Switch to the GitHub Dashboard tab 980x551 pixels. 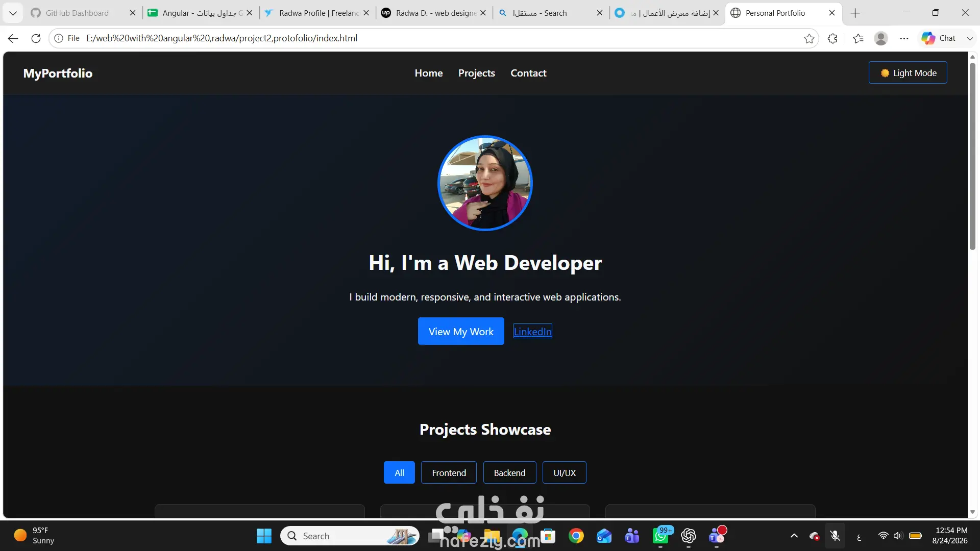[77, 13]
